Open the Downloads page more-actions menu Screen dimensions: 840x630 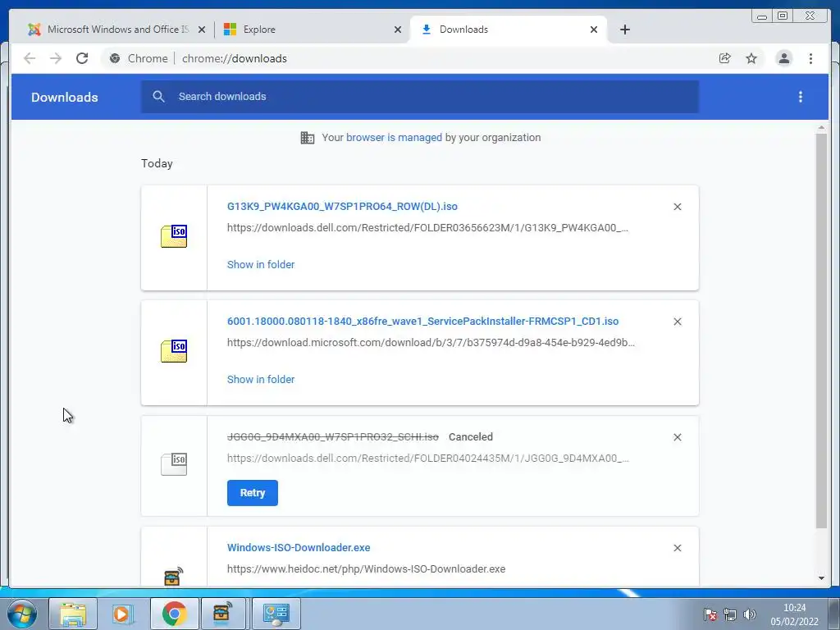click(801, 97)
